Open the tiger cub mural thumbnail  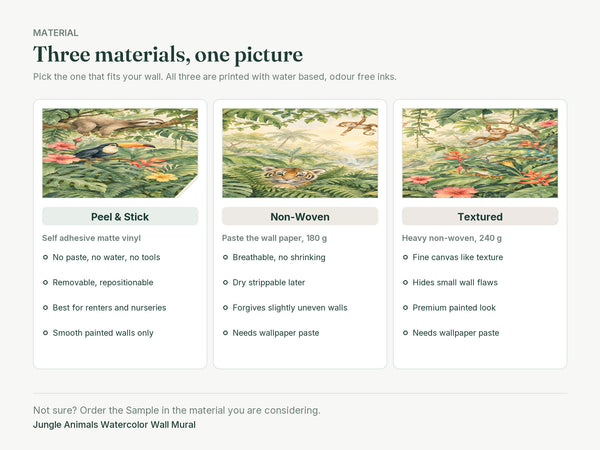300,153
